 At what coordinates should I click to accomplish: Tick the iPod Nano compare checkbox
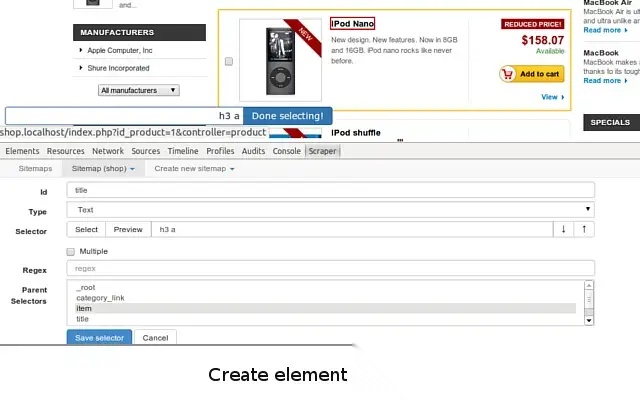pyautogui.click(x=229, y=61)
